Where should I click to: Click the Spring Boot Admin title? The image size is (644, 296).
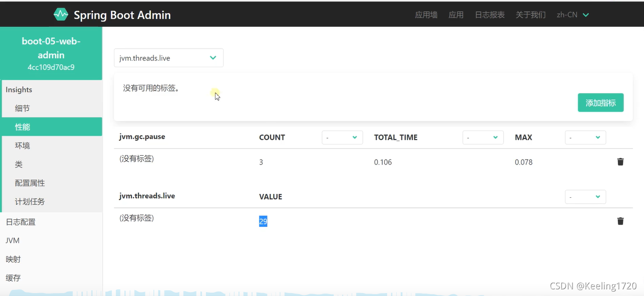[122, 15]
